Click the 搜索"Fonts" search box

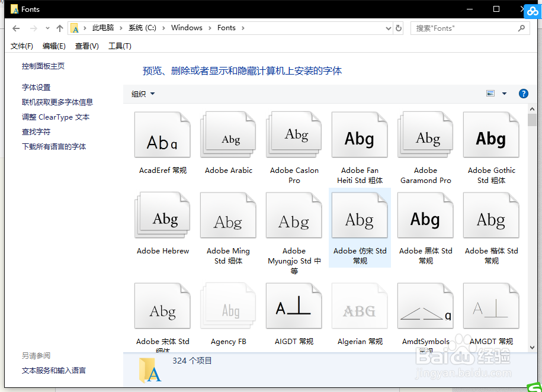point(470,28)
